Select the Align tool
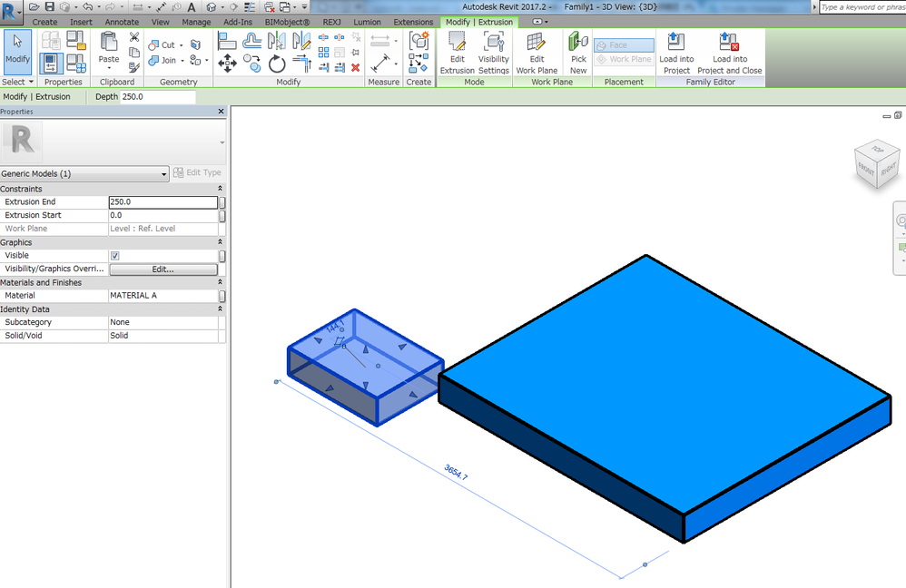Image resolution: width=906 pixels, height=588 pixels. click(x=226, y=40)
